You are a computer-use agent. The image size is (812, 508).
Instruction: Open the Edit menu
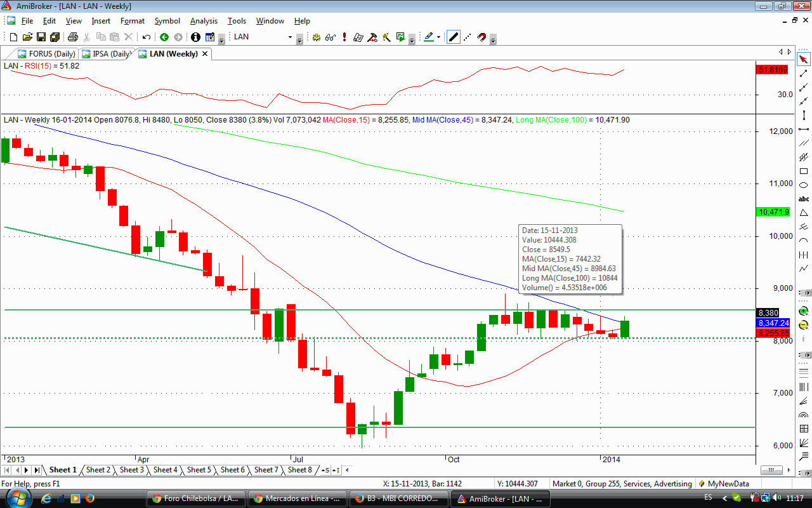tap(49, 21)
